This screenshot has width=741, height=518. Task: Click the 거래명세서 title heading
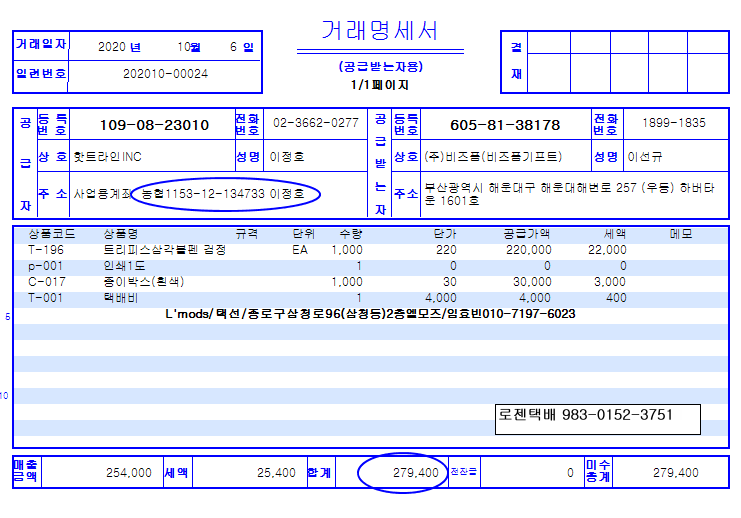(380, 30)
